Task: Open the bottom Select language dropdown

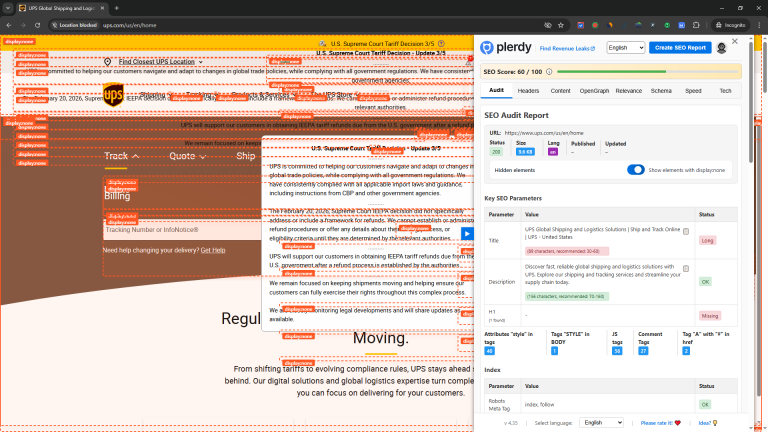Action: click(x=601, y=422)
